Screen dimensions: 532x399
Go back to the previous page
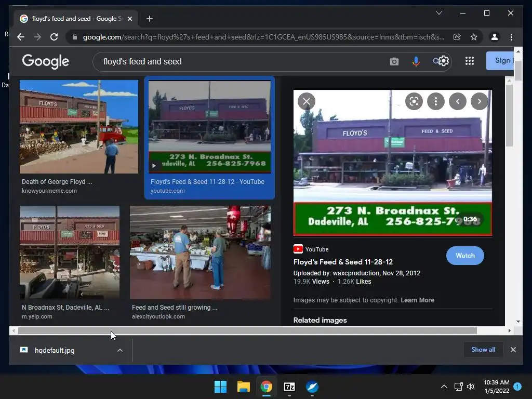tap(21, 37)
